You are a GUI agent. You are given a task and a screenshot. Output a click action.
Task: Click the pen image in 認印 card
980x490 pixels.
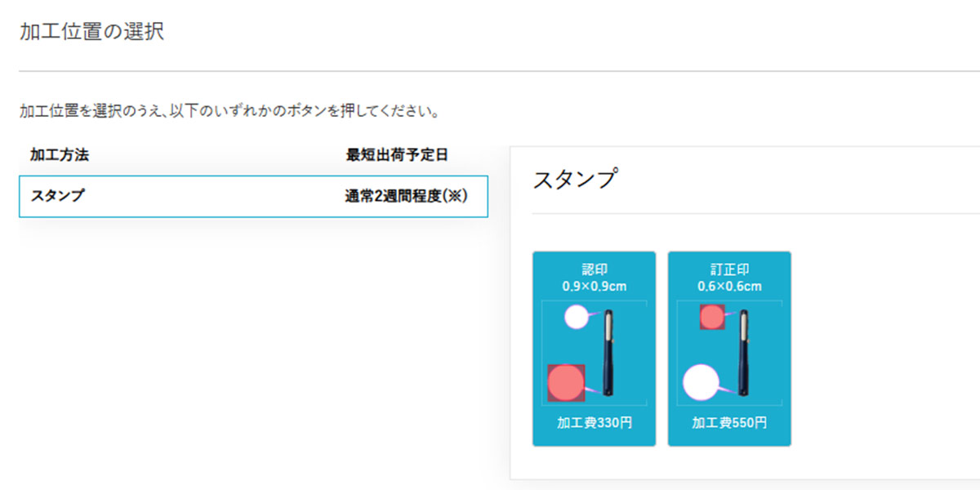pos(608,352)
